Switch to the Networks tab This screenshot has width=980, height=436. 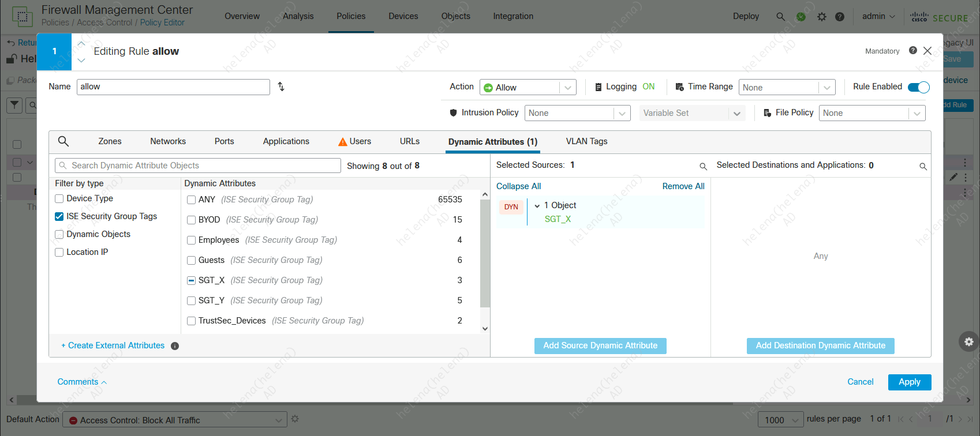pyautogui.click(x=168, y=141)
